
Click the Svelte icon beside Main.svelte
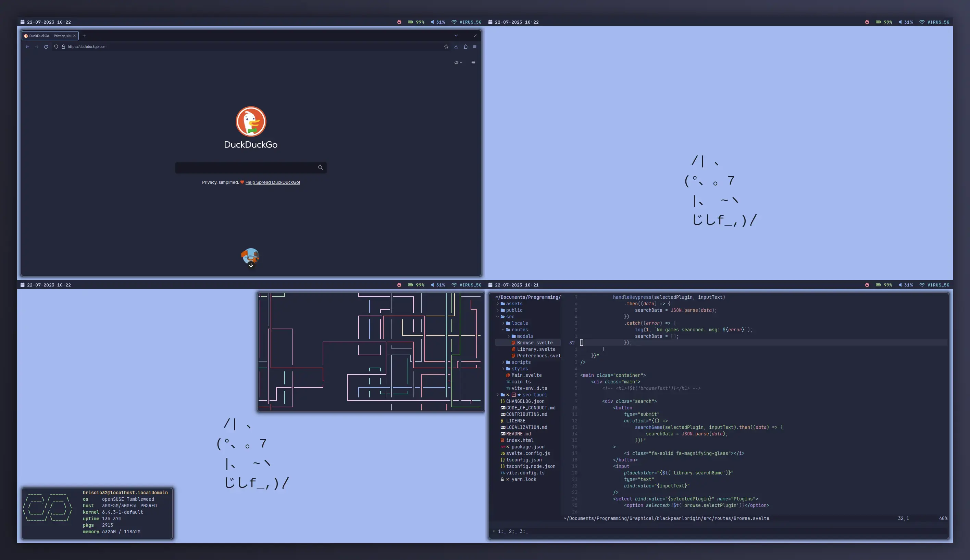[508, 376]
